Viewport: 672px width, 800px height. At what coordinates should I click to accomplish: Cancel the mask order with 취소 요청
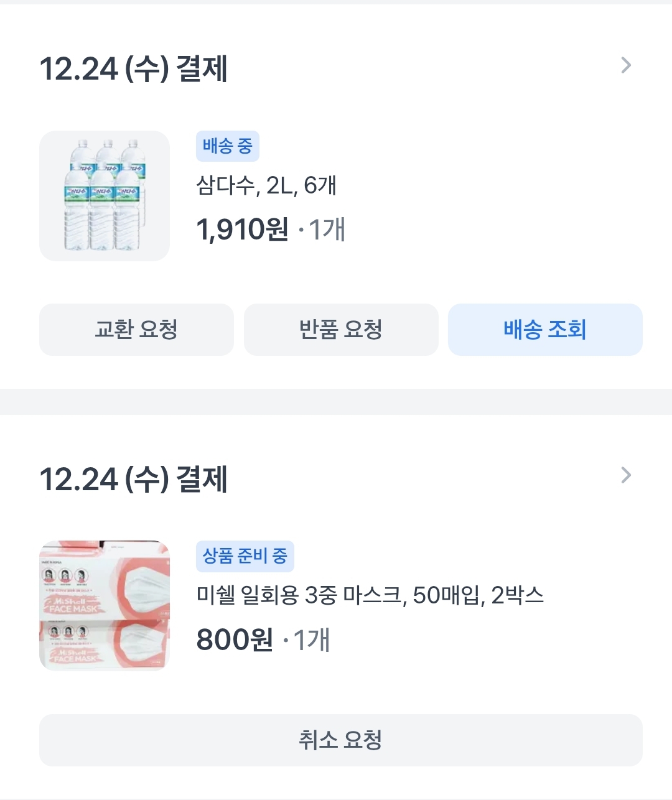tap(341, 740)
